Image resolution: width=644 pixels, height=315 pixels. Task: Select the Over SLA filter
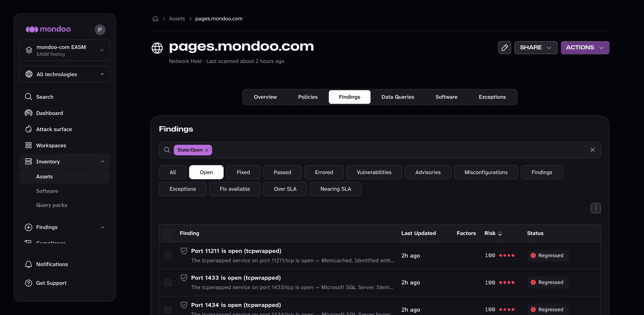coord(285,189)
